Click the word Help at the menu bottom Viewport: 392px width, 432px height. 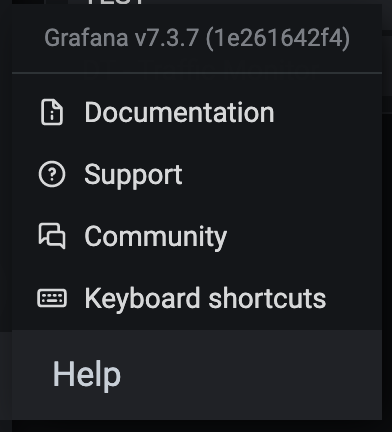tap(87, 375)
